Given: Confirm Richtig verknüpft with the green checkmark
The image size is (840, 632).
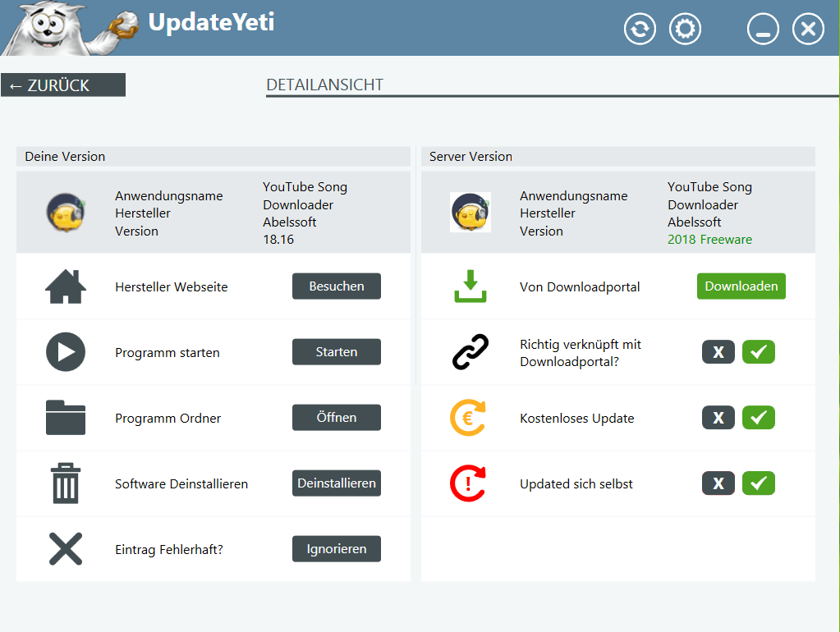Looking at the screenshot, I should [x=759, y=352].
